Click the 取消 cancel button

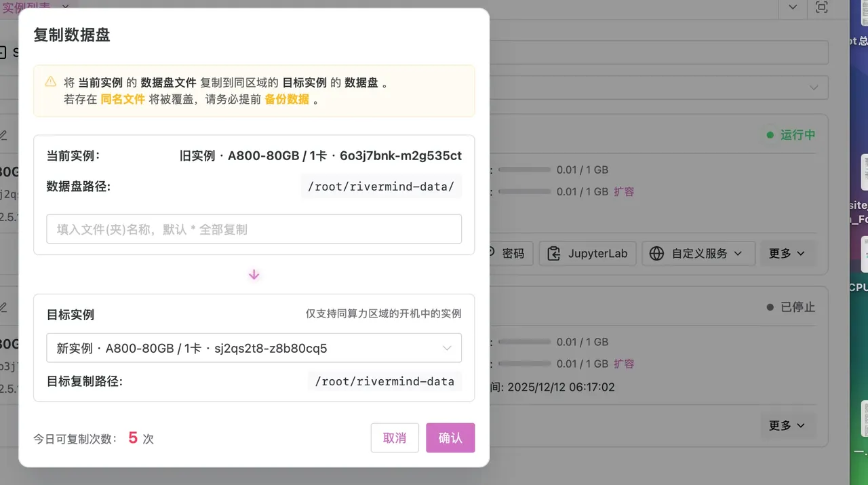point(395,438)
